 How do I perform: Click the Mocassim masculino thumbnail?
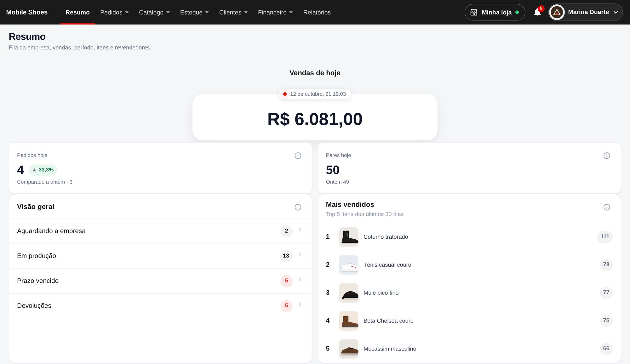349,349
